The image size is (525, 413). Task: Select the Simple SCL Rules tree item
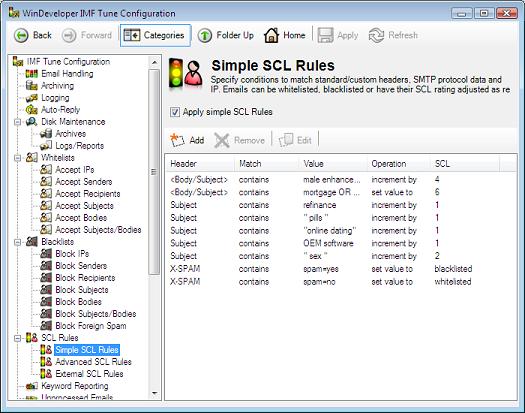(87, 350)
